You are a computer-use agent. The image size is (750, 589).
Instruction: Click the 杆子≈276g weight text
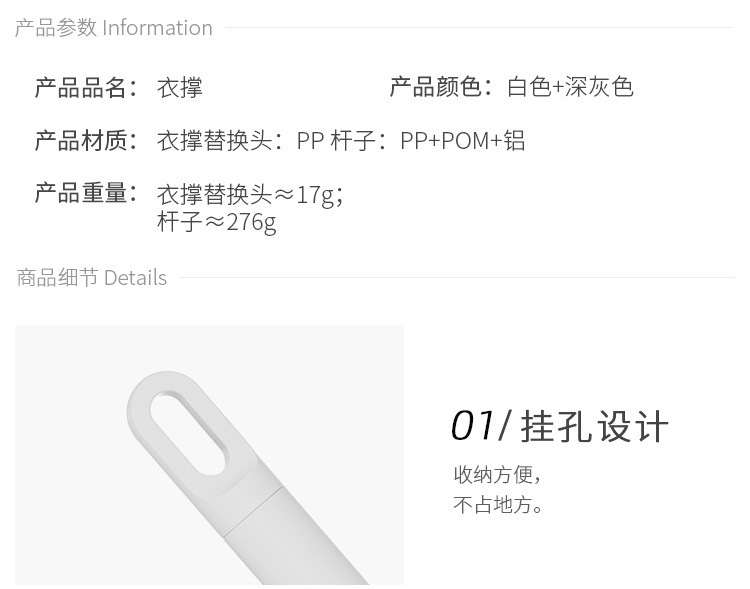[216, 222]
